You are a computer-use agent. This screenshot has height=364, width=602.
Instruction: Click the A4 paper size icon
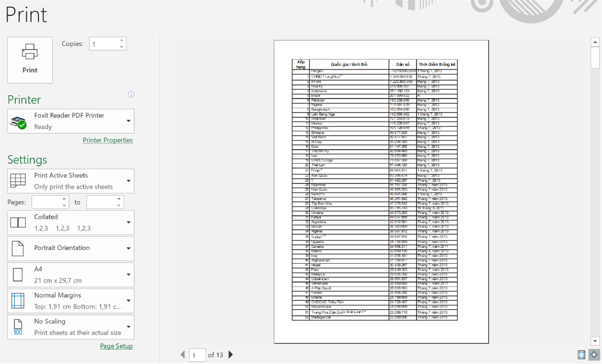[x=18, y=274]
